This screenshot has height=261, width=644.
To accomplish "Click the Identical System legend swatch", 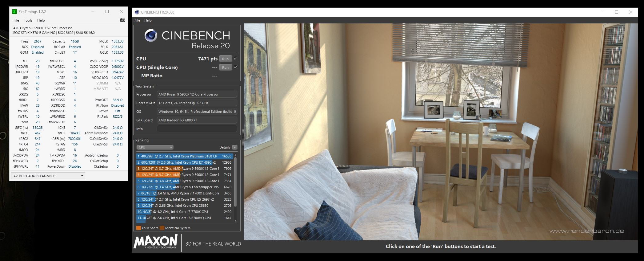I will (x=162, y=228).
